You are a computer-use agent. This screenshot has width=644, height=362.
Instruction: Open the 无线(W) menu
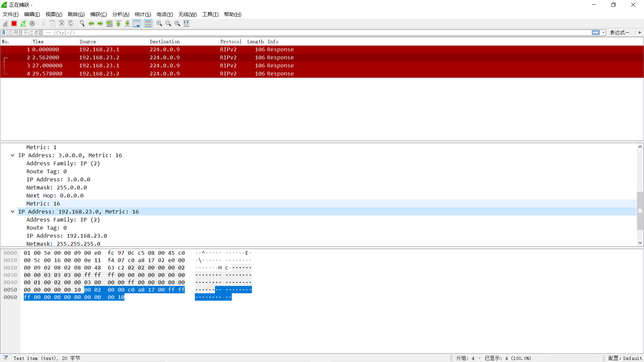(x=187, y=14)
